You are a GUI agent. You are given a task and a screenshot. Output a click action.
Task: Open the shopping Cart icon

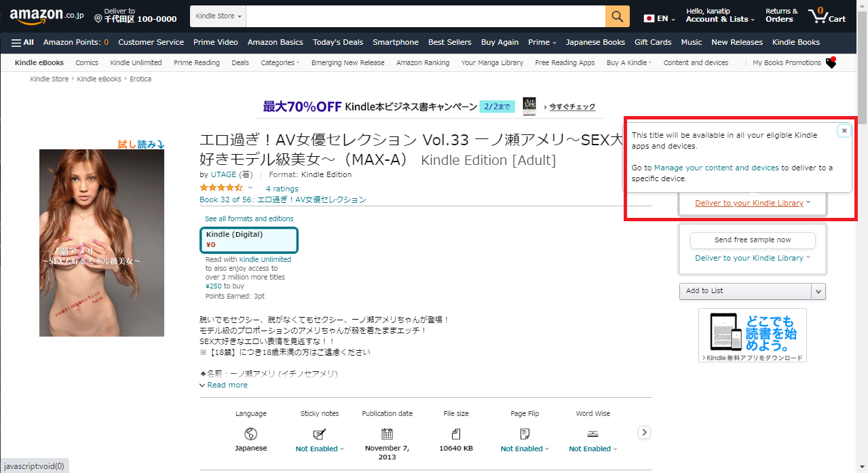click(827, 16)
